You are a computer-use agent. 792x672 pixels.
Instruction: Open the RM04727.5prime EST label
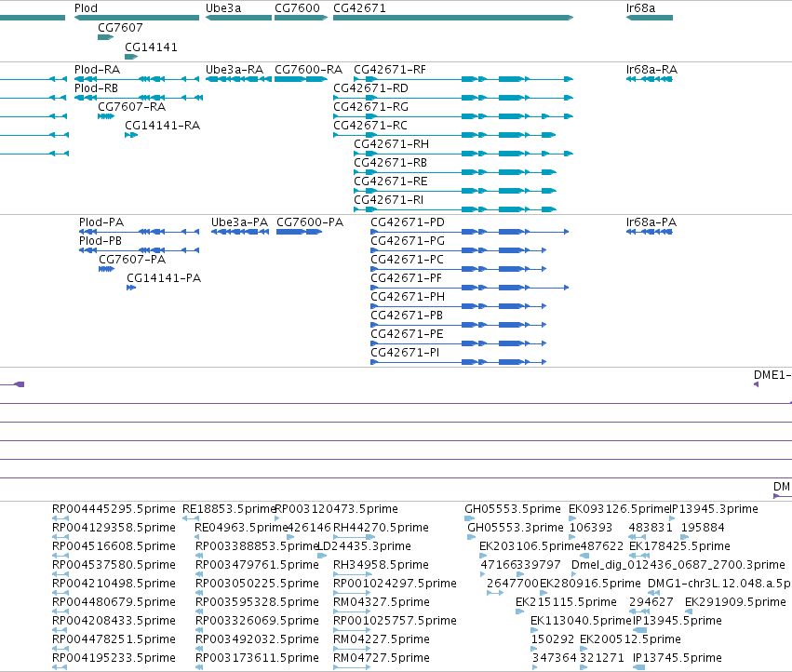[x=382, y=658]
